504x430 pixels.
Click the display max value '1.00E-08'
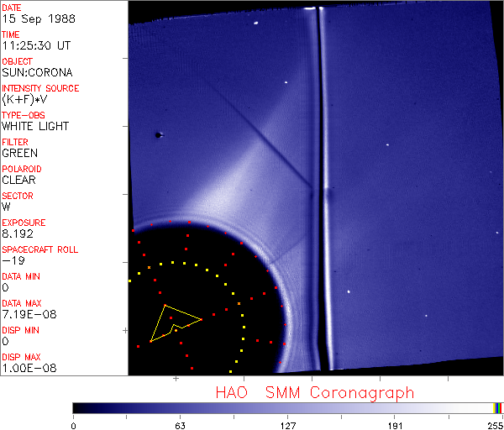point(25,368)
